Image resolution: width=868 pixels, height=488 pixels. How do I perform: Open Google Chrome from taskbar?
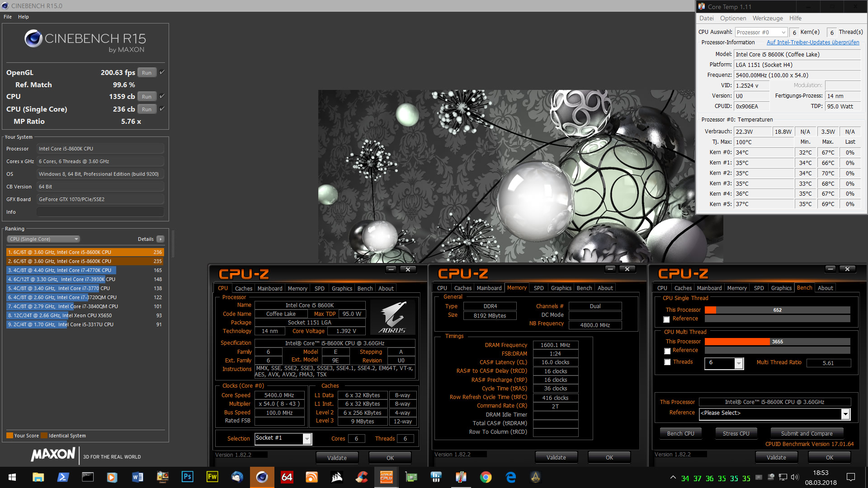[486, 477]
